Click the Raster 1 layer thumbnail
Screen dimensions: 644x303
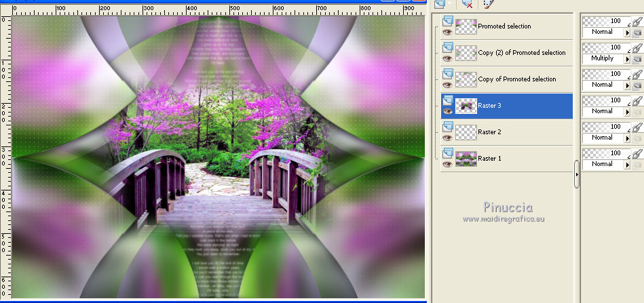coord(466,159)
